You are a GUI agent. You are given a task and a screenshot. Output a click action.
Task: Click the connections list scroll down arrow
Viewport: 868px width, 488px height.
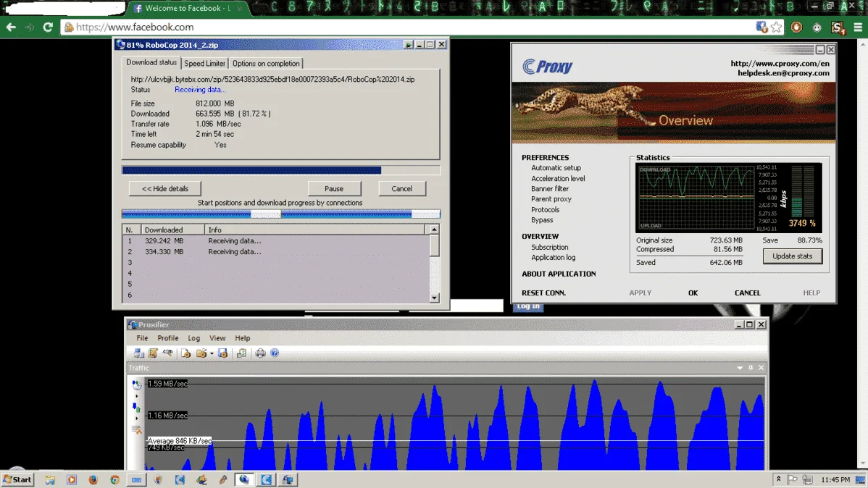click(x=434, y=298)
